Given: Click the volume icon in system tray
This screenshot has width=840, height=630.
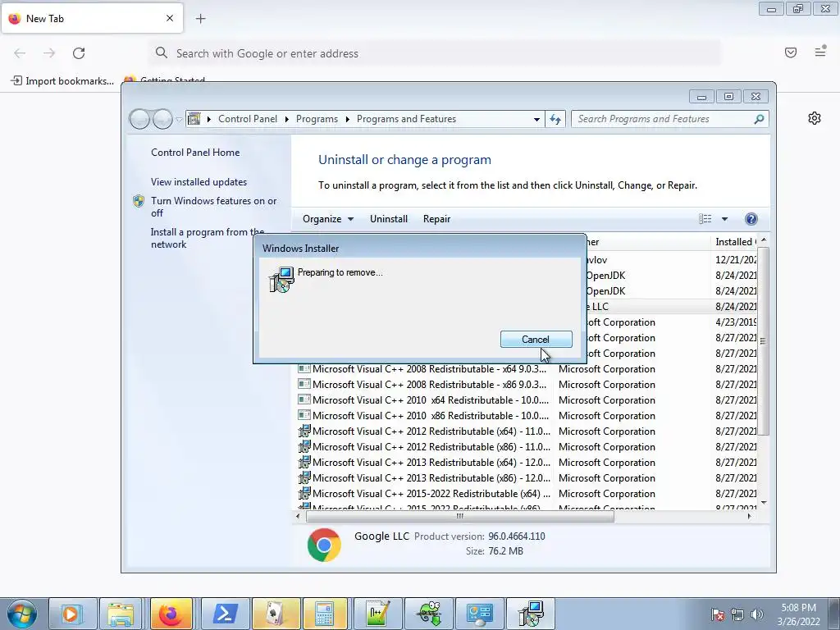Looking at the screenshot, I should pyautogui.click(x=757, y=614).
